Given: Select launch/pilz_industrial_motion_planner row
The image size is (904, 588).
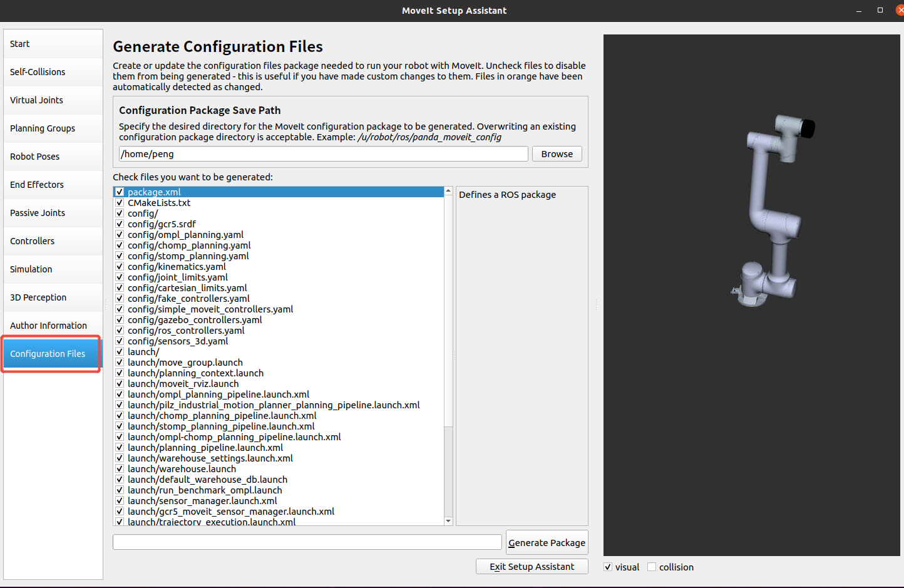Looking at the screenshot, I should [279, 405].
